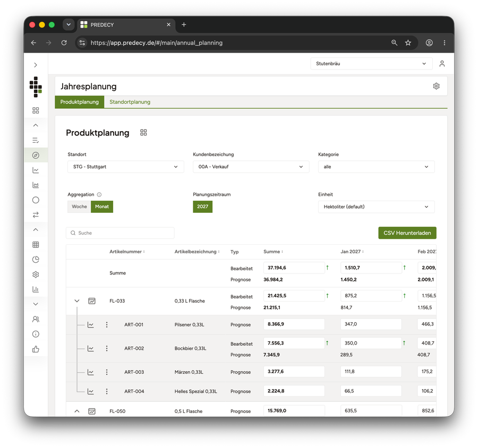Image resolution: width=478 pixels, height=448 pixels.
Task: Switch aggregation to Woche
Action: pos(79,206)
